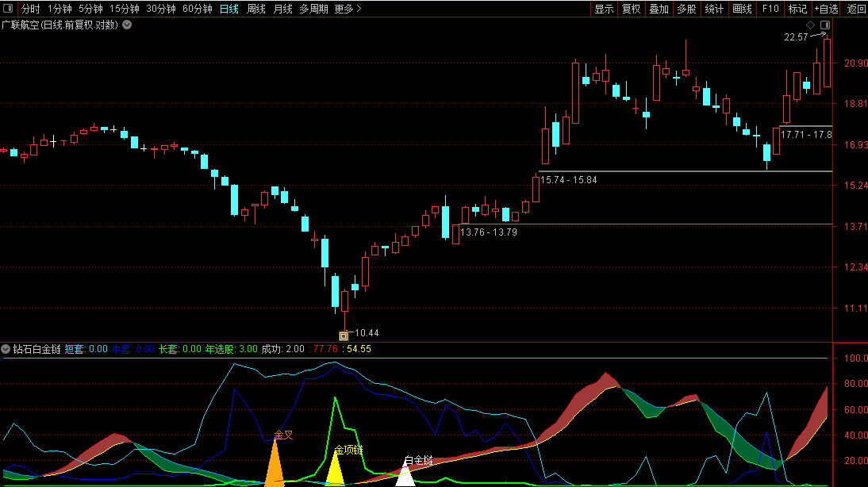Switch to 月线 monthly chart
This screenshot has width=868, height=487.
283,9
